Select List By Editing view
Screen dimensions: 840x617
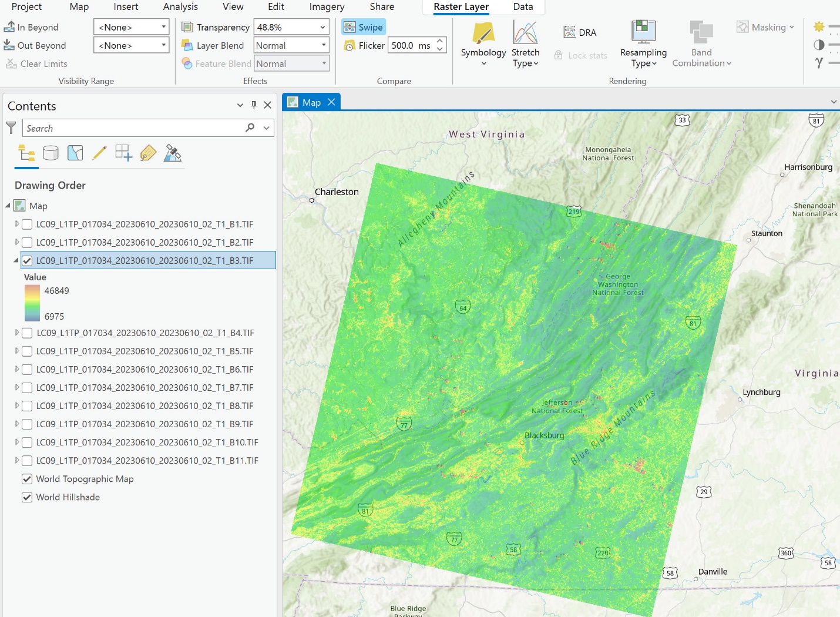point(99,153)
